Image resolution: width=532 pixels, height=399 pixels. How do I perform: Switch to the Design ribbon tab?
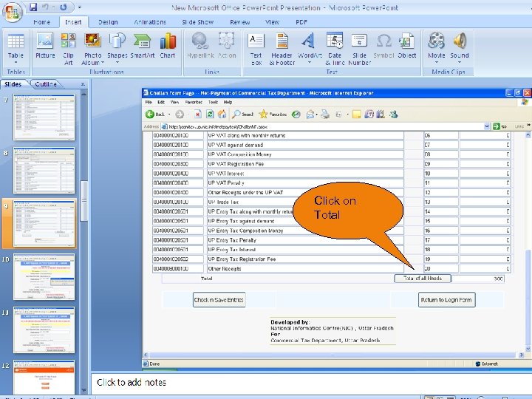[108, 22]
